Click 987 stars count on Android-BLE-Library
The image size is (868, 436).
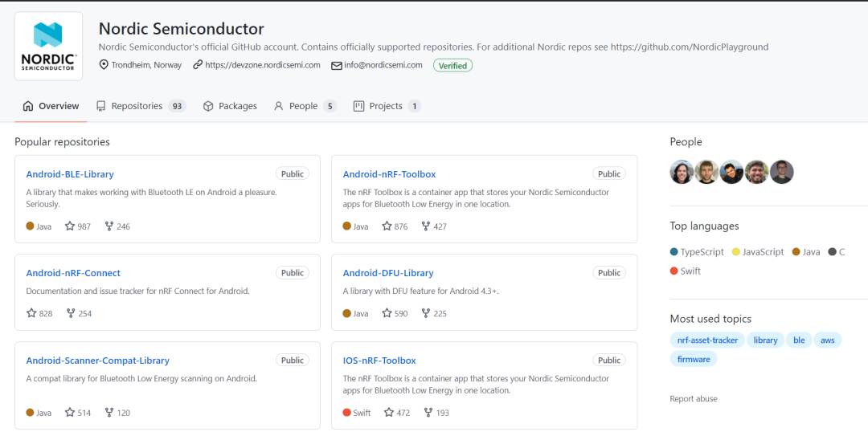84,226
